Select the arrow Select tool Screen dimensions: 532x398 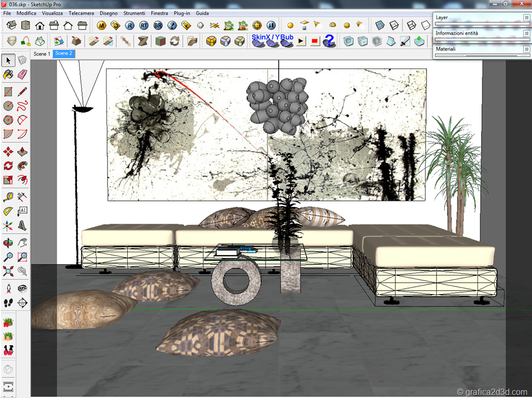(x=8, y=61)
